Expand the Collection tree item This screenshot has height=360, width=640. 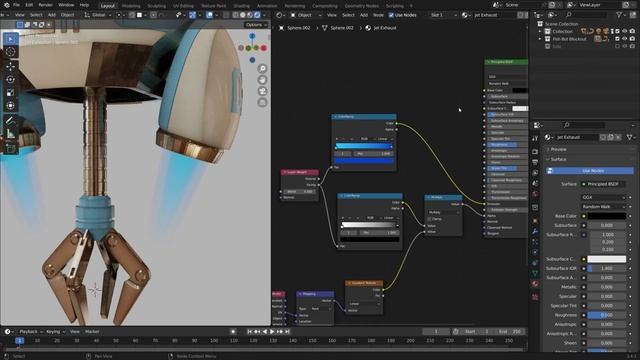(540, 31)
